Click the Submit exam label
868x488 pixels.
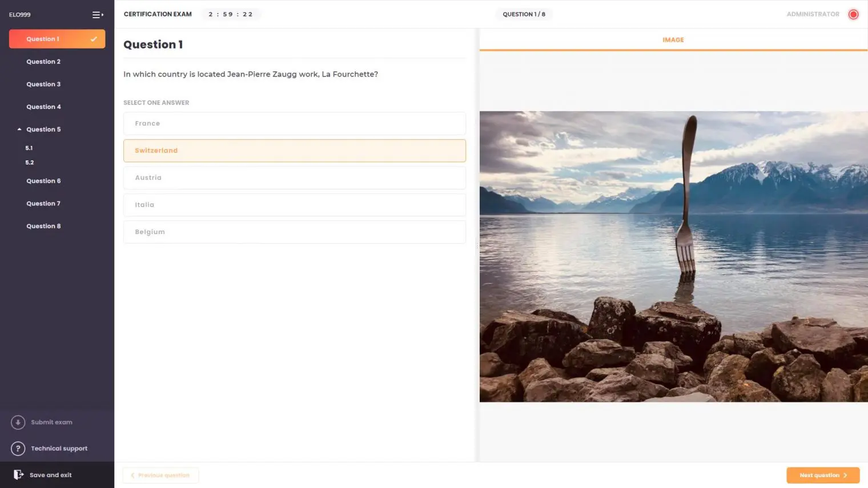(51, 422)
